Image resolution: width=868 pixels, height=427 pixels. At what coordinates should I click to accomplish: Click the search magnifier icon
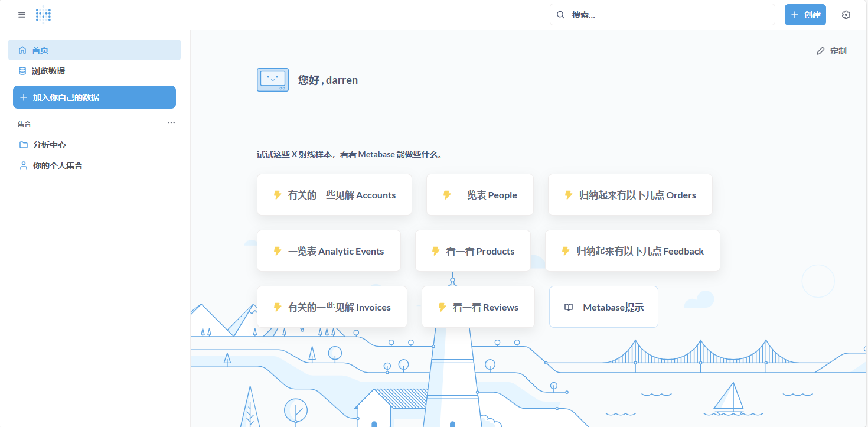[561, 15]
